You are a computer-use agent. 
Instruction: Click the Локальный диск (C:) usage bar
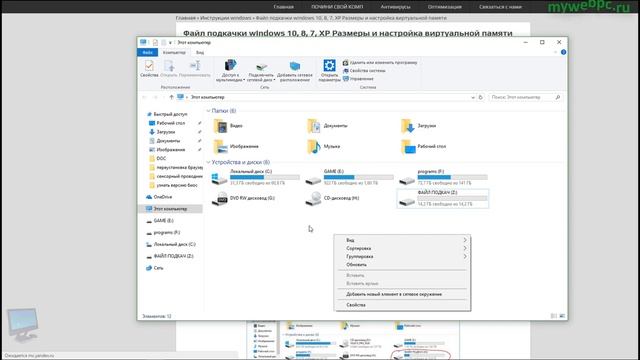point(264,177)
